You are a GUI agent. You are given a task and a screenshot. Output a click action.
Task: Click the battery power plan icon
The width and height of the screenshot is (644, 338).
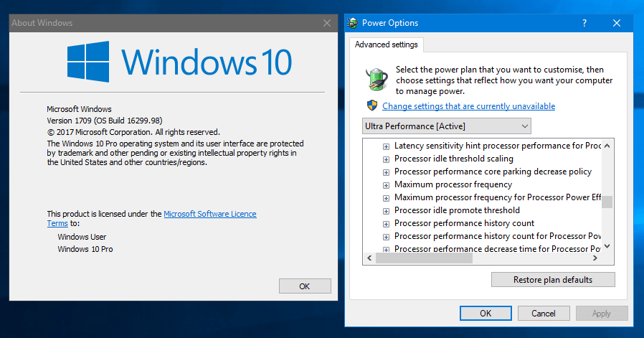(377, 79)
